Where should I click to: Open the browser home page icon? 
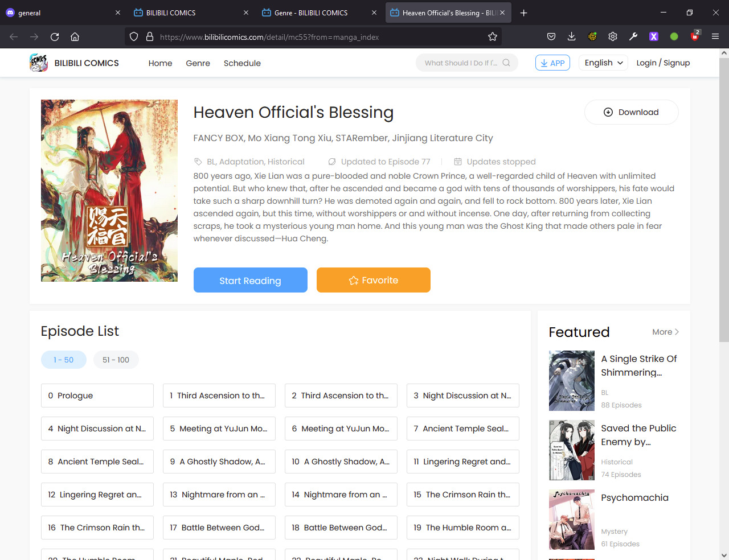(75, 37)
